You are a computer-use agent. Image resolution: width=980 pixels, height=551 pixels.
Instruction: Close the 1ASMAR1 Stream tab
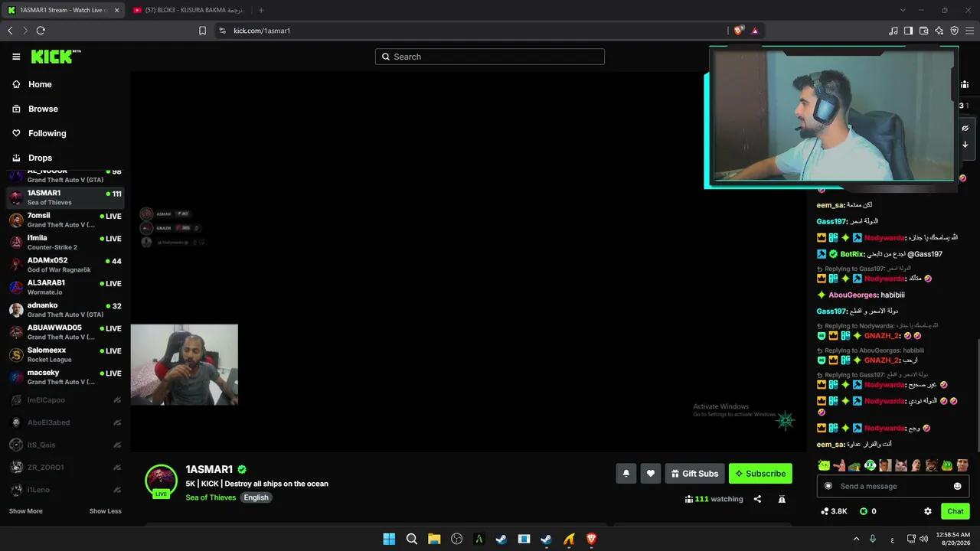pos(117,10)
